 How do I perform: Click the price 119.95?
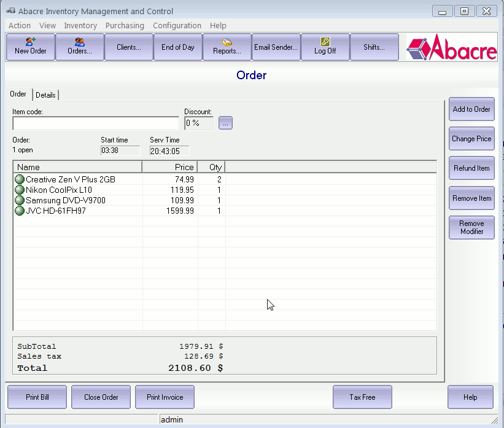tap(182, 190)
